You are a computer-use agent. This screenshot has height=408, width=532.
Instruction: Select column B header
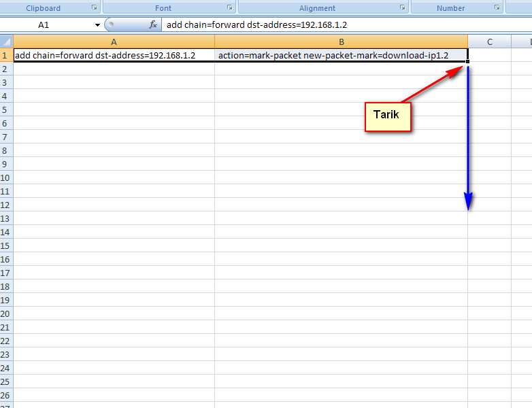click(342, 42)
